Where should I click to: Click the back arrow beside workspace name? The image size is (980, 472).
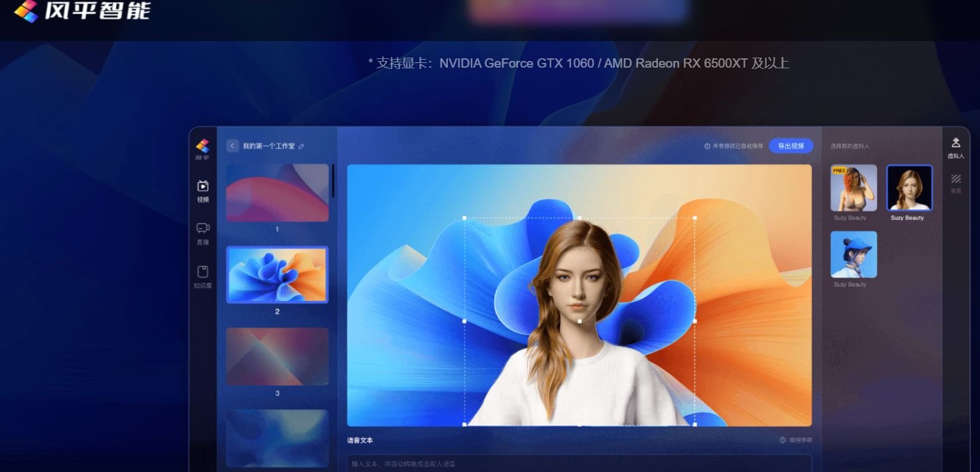coord(233,146)
